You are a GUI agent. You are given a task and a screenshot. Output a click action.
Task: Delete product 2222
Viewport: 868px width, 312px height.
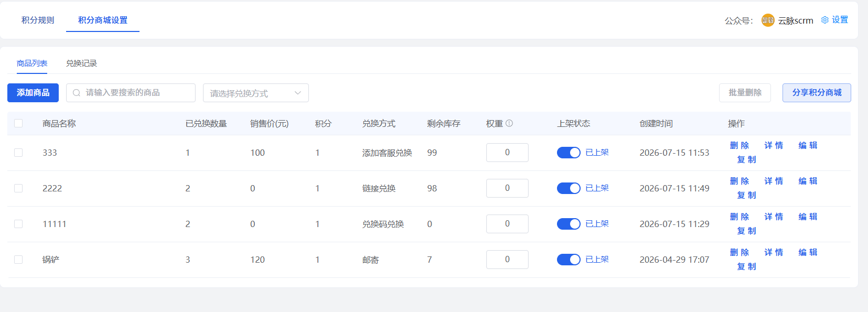click(x=740, y=181)
